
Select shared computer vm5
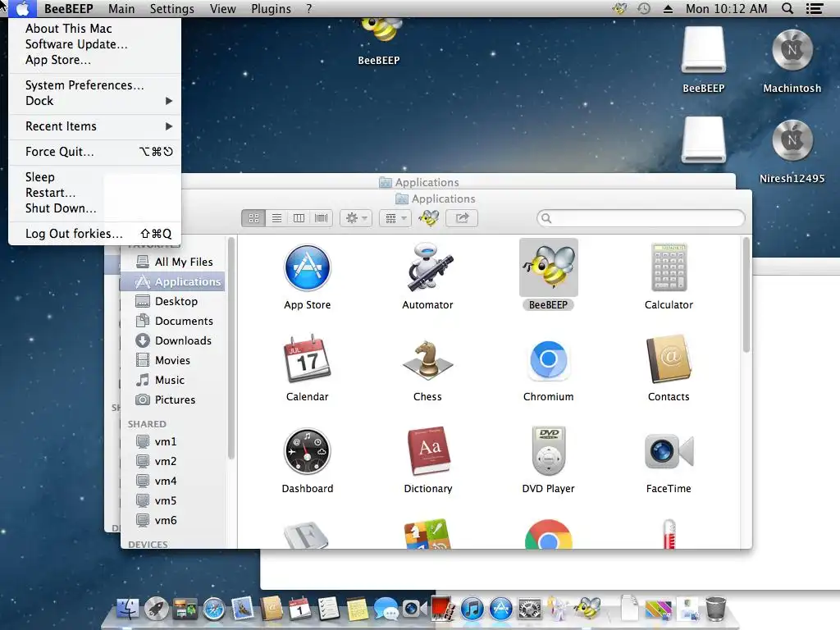(172, 500)
